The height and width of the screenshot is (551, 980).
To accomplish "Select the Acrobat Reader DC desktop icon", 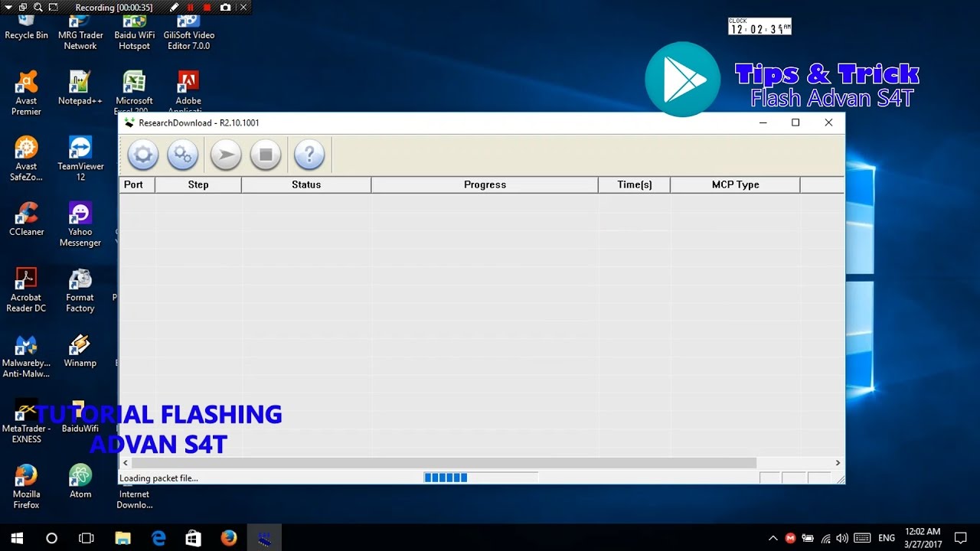I will tap(26, 290).
